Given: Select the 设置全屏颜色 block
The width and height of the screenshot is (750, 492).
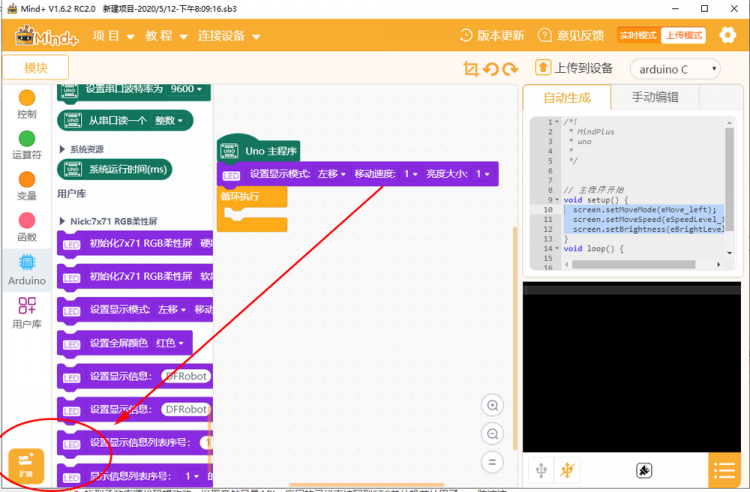Looking at the screenshot, I should [x=125, y=343].
